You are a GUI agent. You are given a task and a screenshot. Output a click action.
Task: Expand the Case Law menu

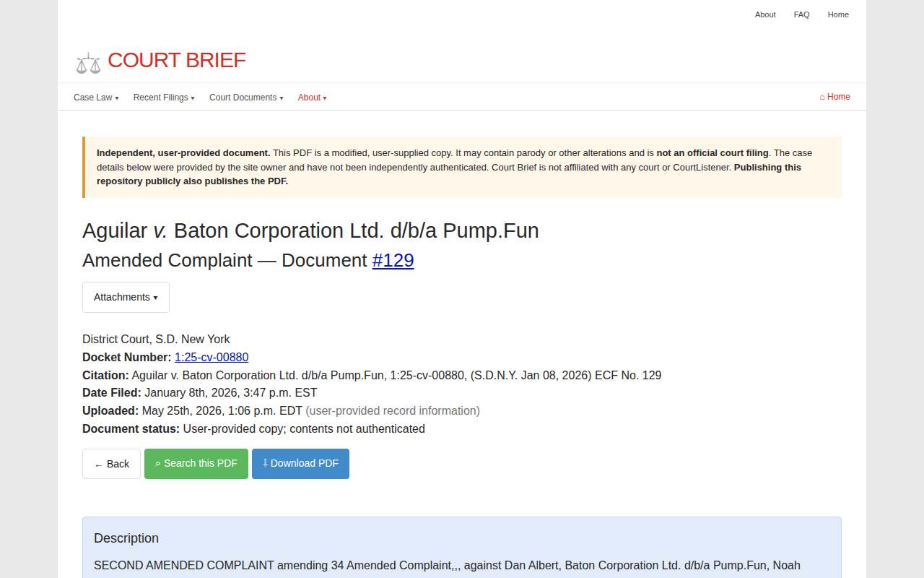point(96,98)
